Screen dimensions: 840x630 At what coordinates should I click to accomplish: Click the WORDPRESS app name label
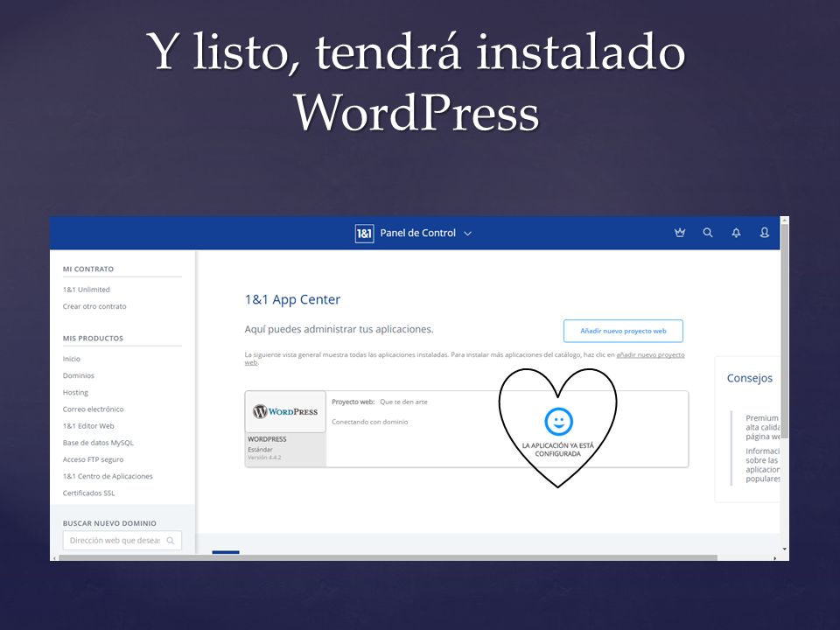click(267, 439)
